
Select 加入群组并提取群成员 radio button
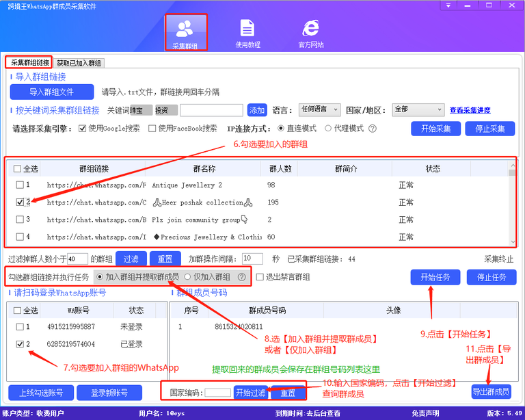99,277
